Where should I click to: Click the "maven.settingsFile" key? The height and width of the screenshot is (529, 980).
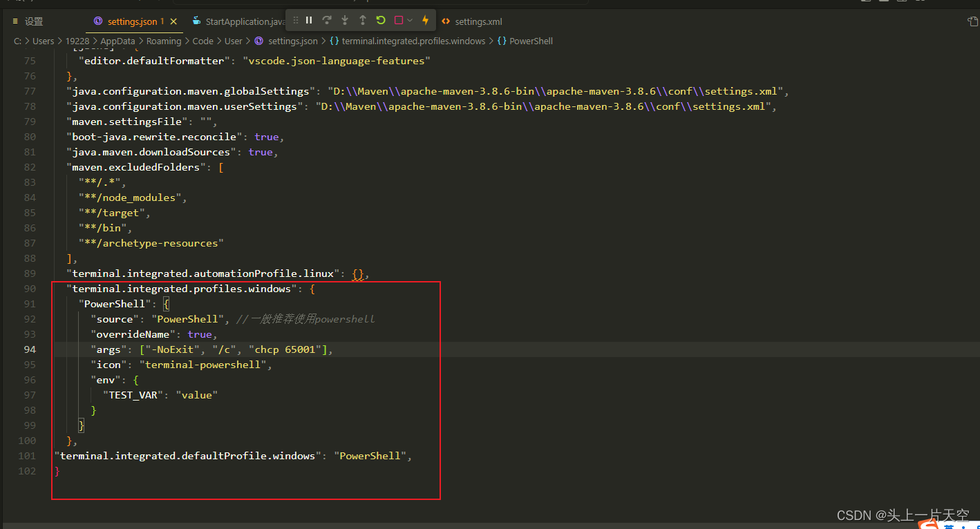tap(127, 122)
